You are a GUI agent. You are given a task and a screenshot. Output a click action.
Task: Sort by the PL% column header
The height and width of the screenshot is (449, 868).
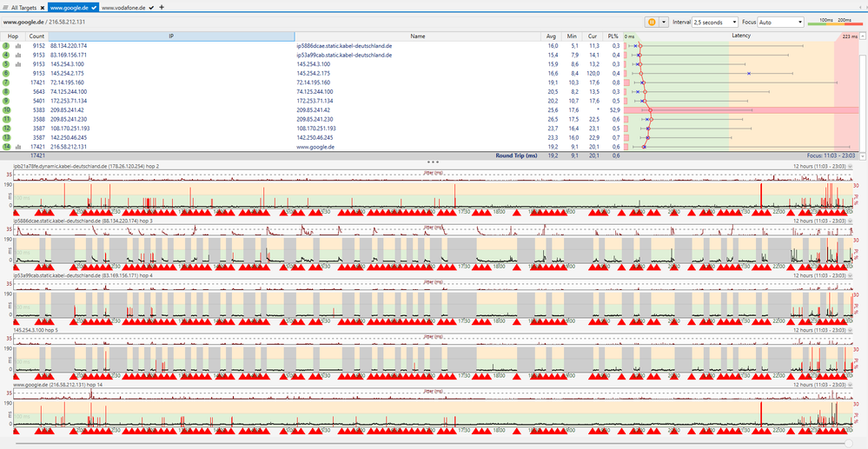click(x=613, y=36)
